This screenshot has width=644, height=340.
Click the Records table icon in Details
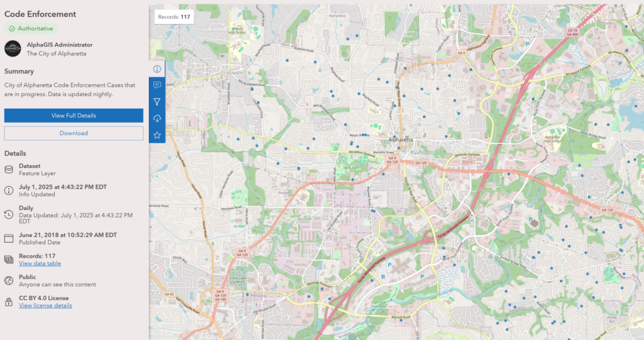tap(9, 260)
